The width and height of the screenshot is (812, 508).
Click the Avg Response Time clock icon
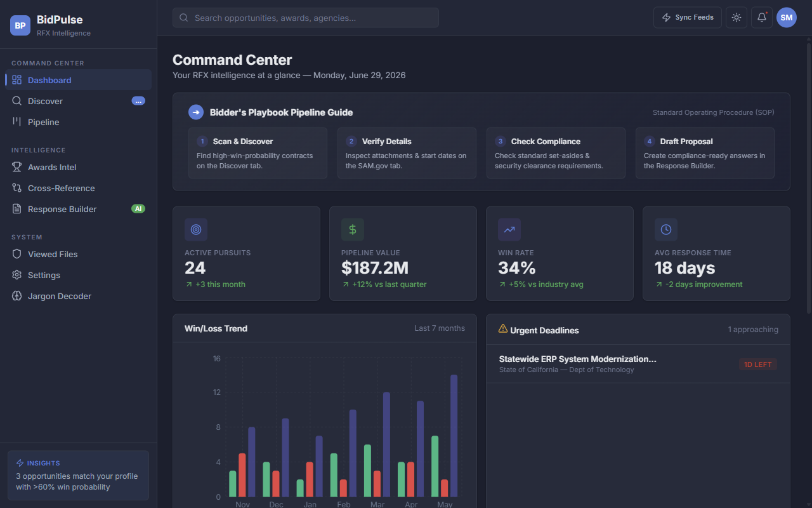[666, 230]
